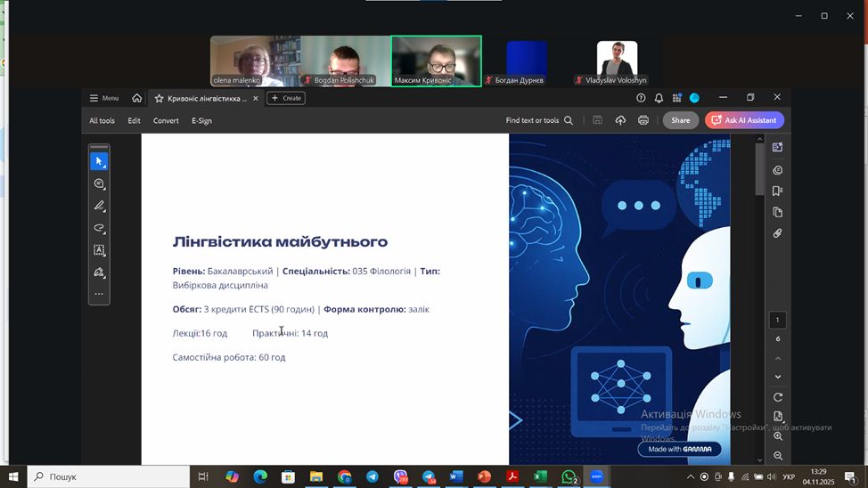
Task: Expand more tools via three dots
Action: tap(99, 294)
